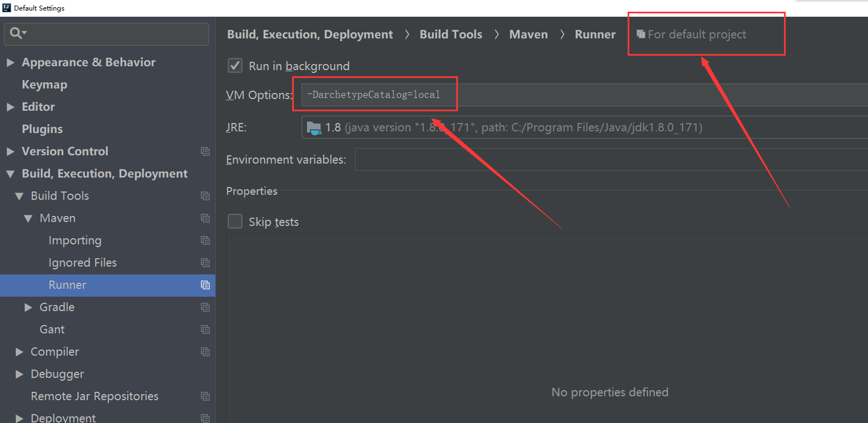Click project-level icon beside Gant
Image resolution: width=868 pixels, height=423 pixels.
(x=205, y=329)
